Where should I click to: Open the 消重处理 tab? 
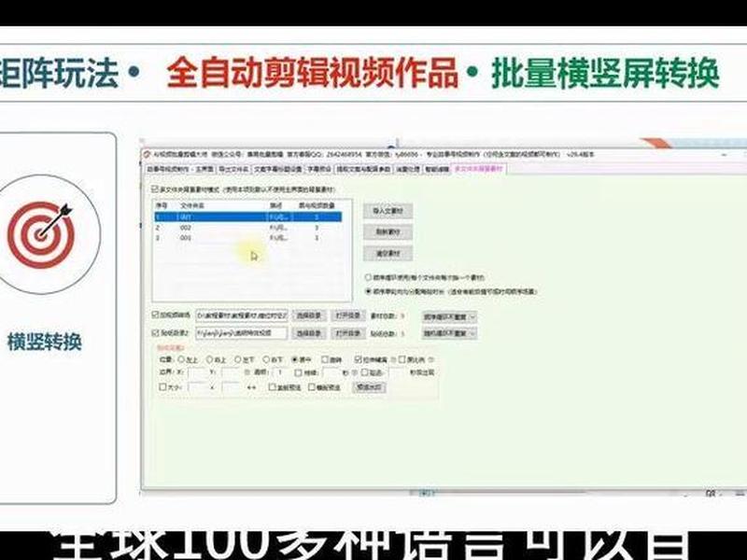click(x=408, y=170)
